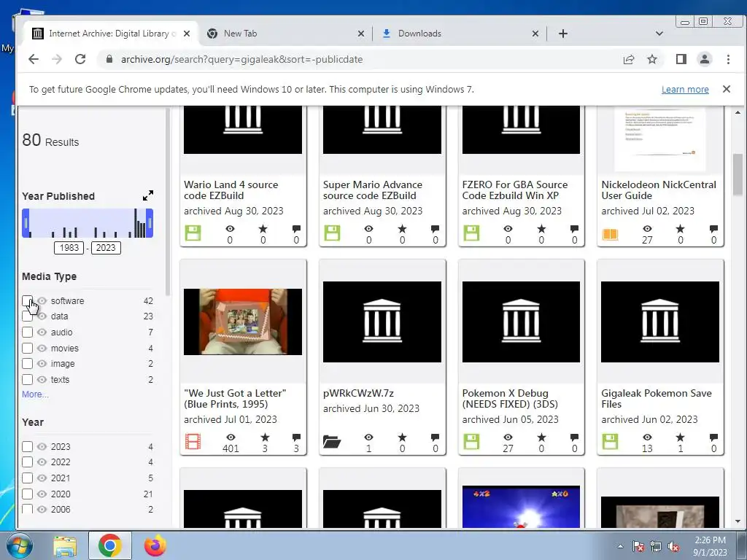The width and height of the screenshot is (747, 560).
Task: Open We Just Got a Letter thumbnail
Action: point(243,322)
